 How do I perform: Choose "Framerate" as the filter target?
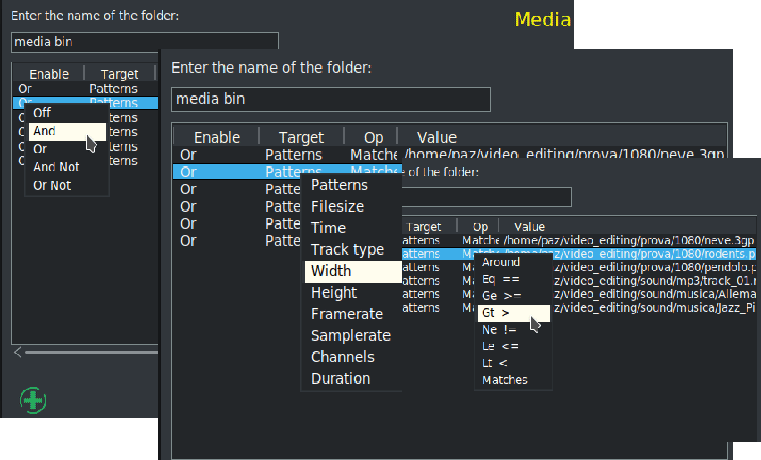pyautogui.click(x=347, y=314)
